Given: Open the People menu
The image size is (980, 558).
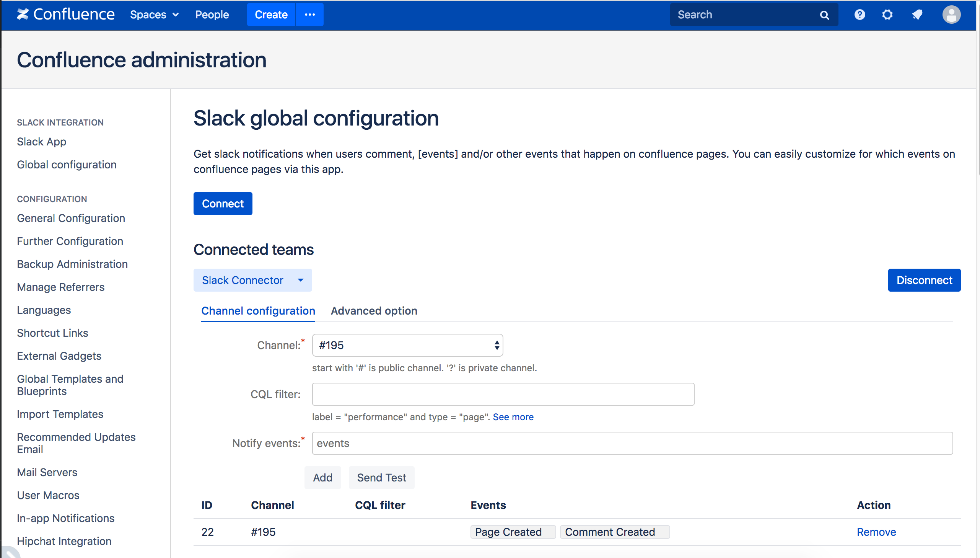Looking at the screenshot, I should (212, 14).
